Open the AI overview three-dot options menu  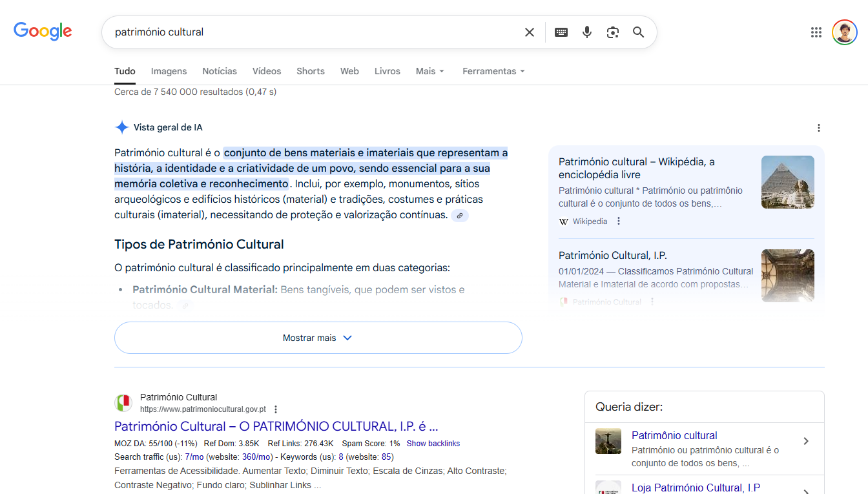pyautogui.click(x=819, y=128)
